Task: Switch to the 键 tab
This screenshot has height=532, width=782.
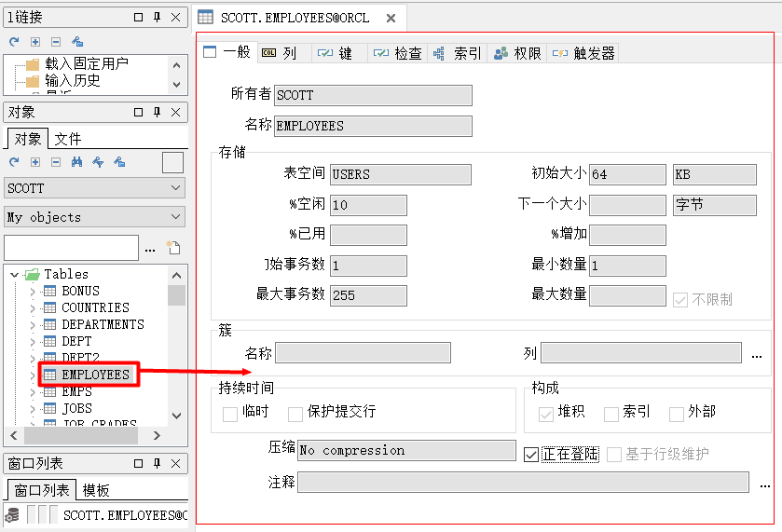Action: click(x=339, y=53)
